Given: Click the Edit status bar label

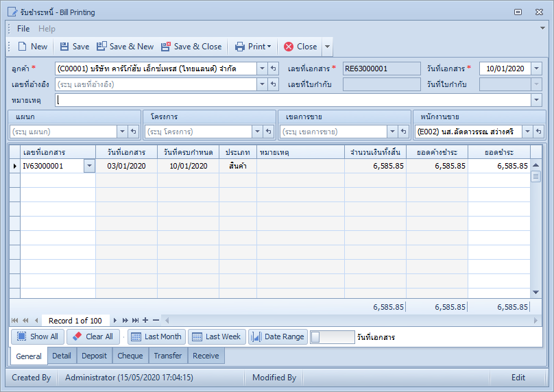Looking at the screenshot, I should [x=518, y=378].
